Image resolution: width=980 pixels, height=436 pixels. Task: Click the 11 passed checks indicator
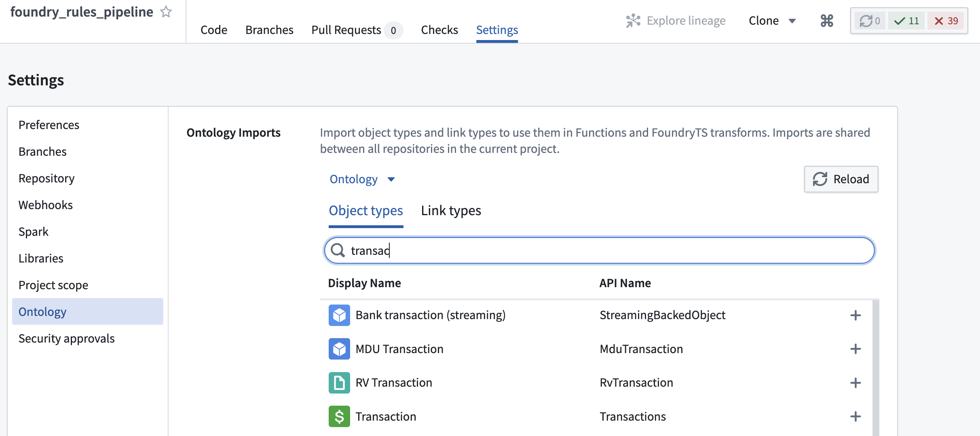click(x=906, y=21)
